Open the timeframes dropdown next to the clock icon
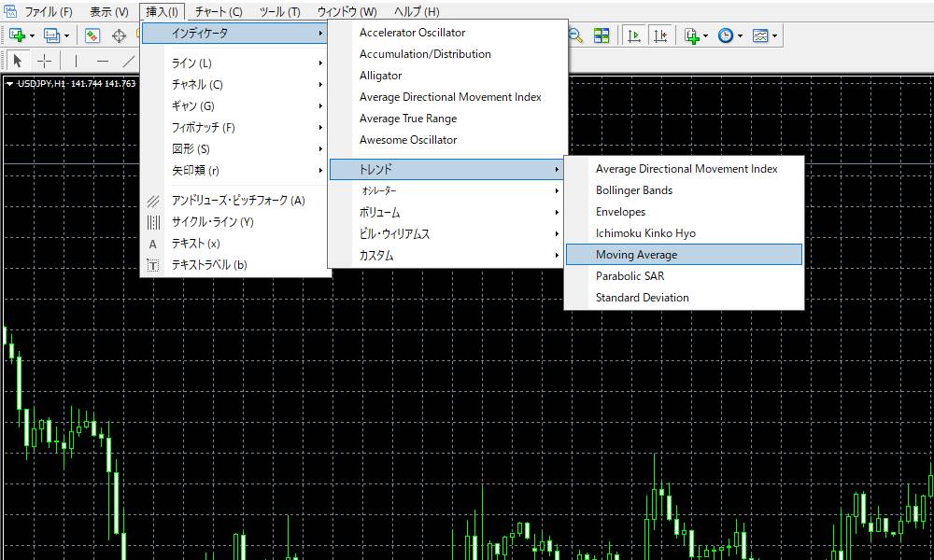Image resolution: width=934 pixels, height=560 pixels. tap(740, 36)
